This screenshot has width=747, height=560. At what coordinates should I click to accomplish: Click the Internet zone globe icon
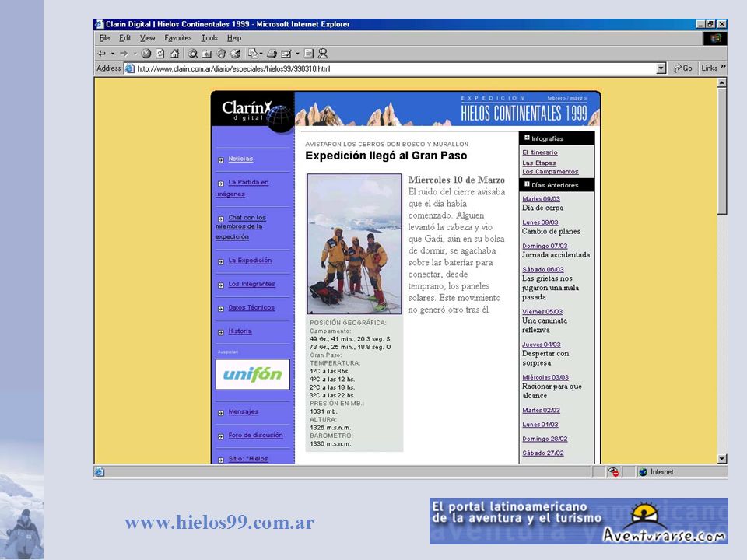pos(644,472)
